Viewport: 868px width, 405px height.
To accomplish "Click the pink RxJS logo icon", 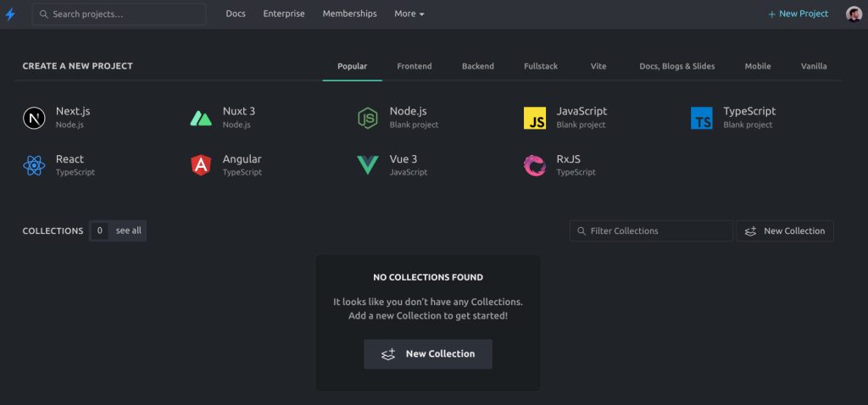I will (x=535, y=165).
